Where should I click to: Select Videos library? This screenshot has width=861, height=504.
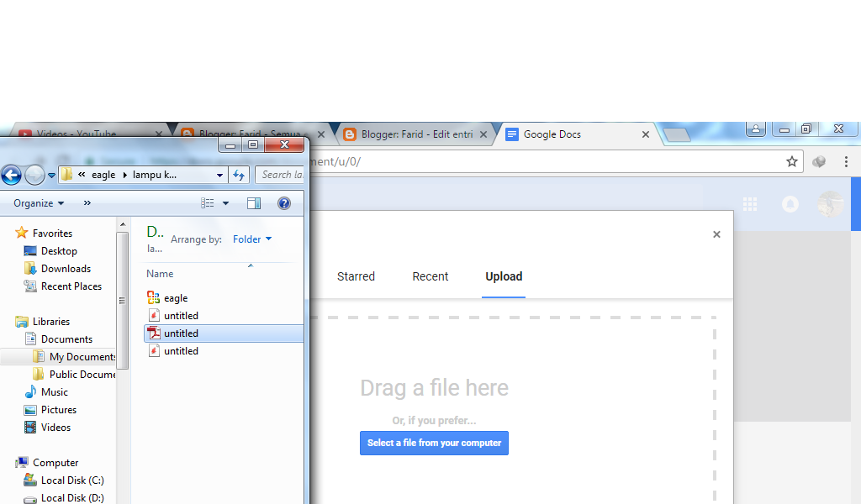coord(55,428)
